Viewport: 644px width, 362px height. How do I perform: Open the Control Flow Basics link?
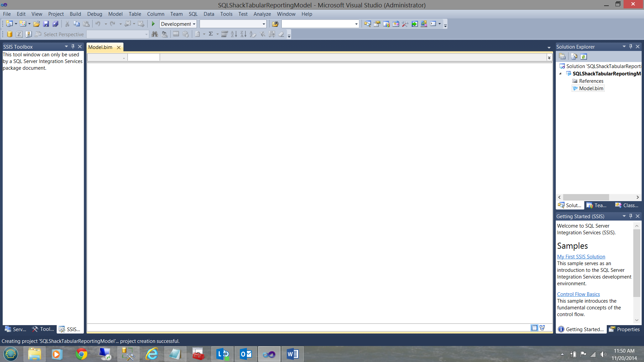click(x=578, y=294)
